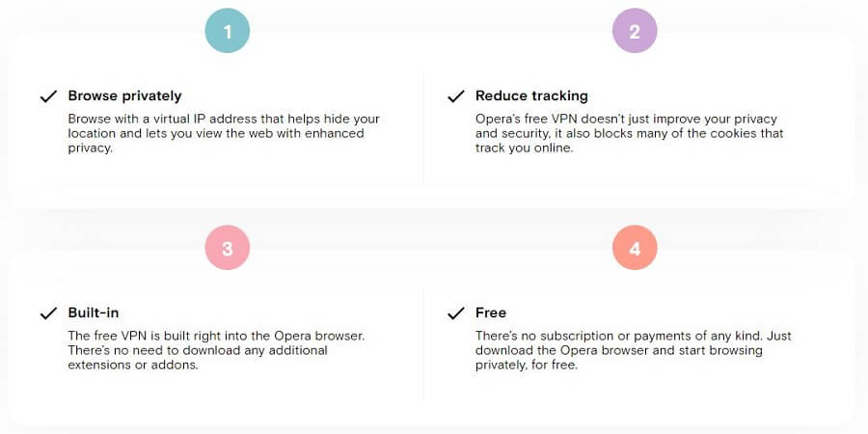Click 'privately, for free.' closing text
The image size is (868, 434).
[x=526, y=365]
